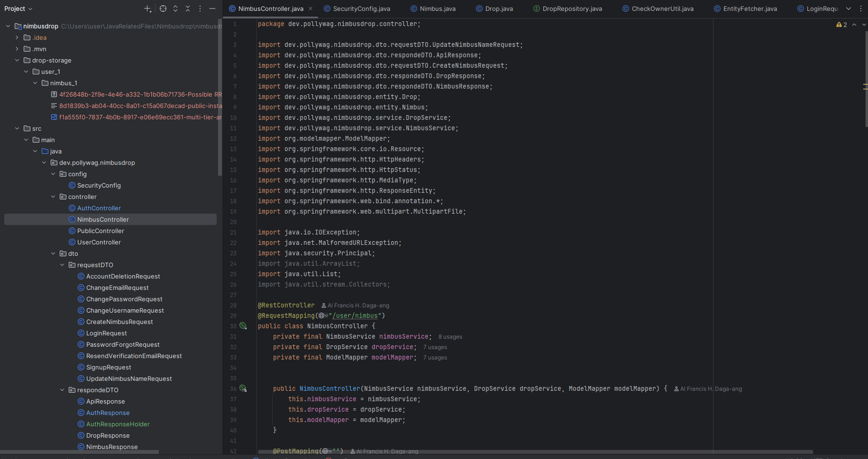
Task: Open the /user/nimbus URL mapping link
Action: [356, 315]
